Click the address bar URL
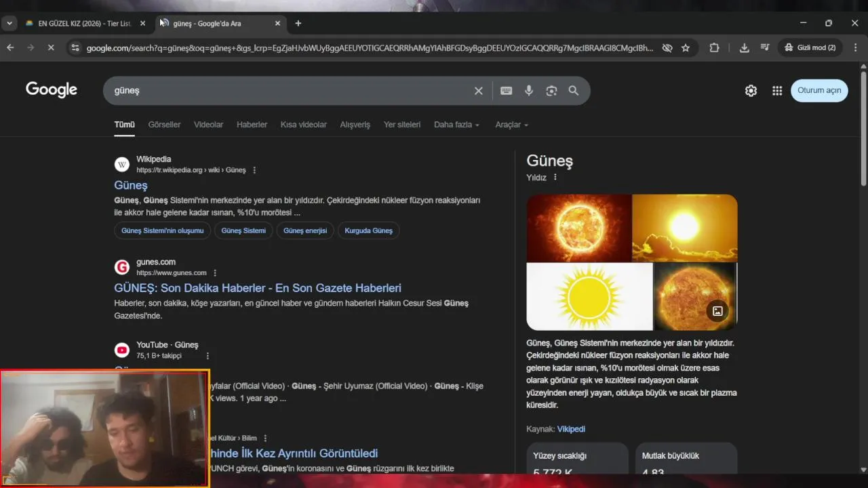Screen dimensions: 868x488 (370, 48)
